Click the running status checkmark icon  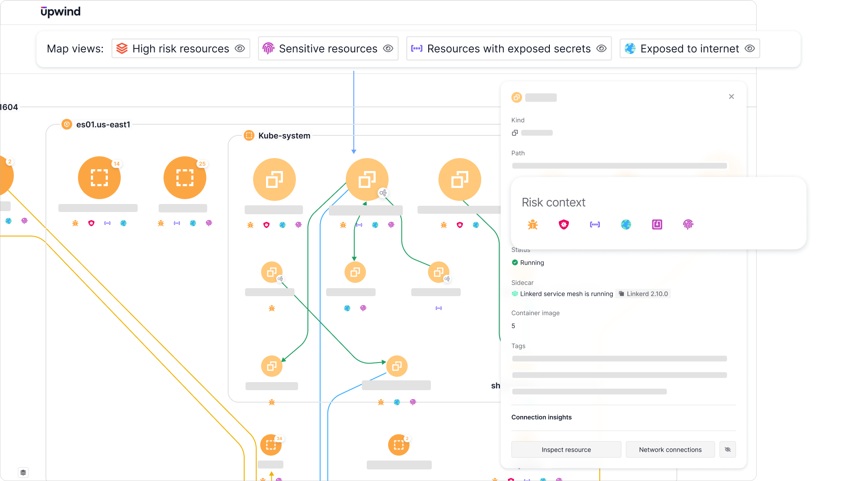click(514, 262)
